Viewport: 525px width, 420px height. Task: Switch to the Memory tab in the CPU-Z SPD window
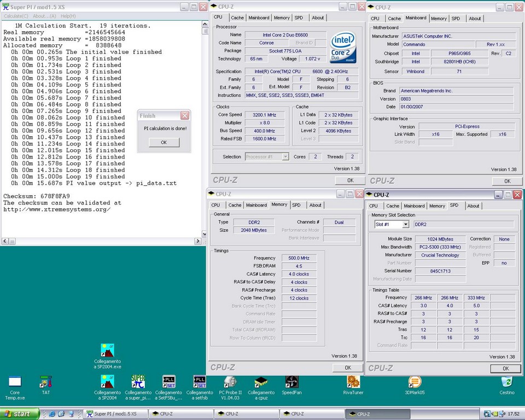coord(437,206)
